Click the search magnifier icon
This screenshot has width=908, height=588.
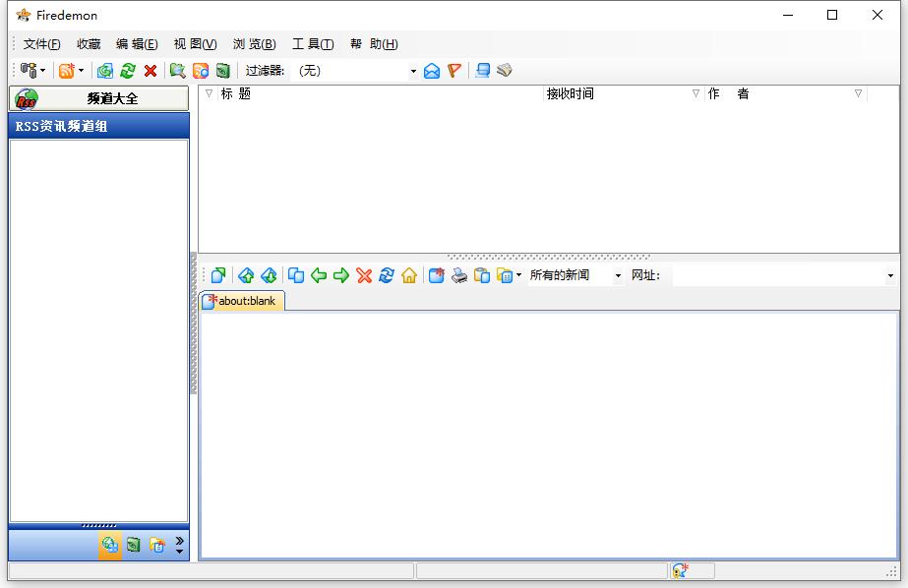[178, 71]
